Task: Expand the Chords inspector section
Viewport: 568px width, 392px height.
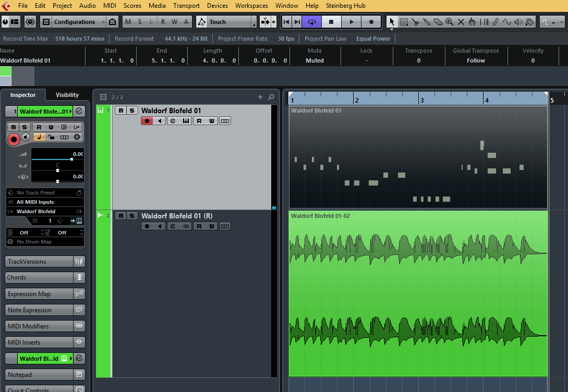Action: click(x=39, y=277)
